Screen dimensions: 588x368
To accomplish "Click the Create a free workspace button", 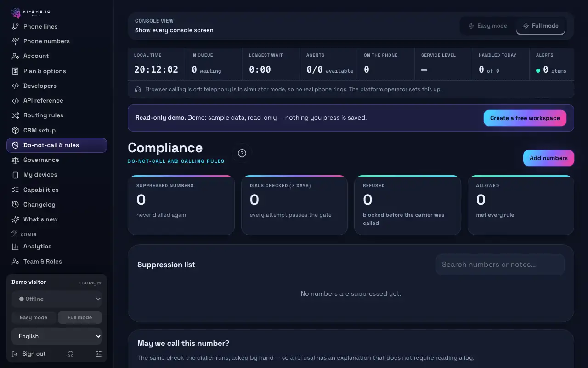I will click(x=525, y=118).
